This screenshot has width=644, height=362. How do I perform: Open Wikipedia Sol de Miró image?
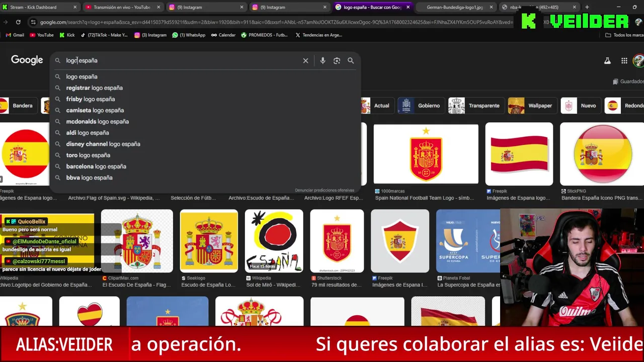point(274,241)
